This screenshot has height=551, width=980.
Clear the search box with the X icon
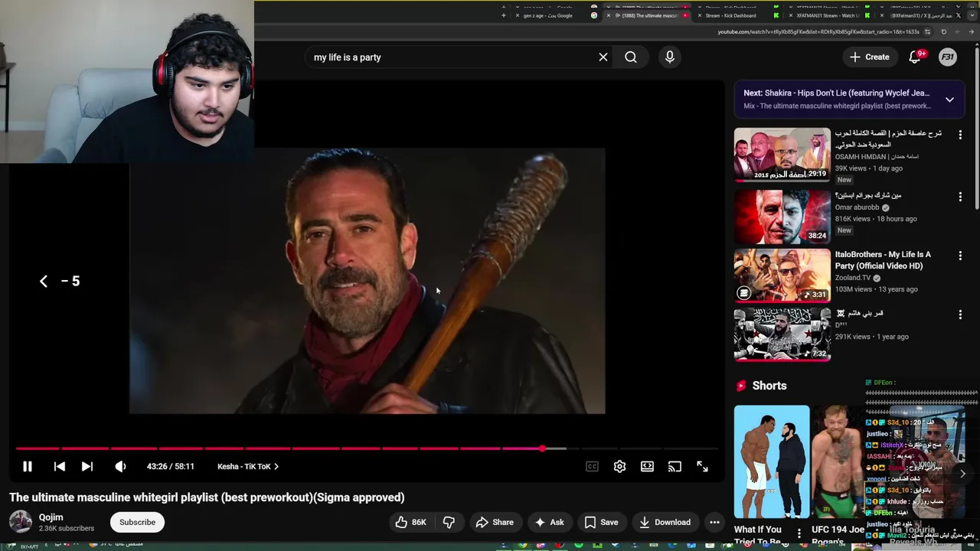[603, 57]
